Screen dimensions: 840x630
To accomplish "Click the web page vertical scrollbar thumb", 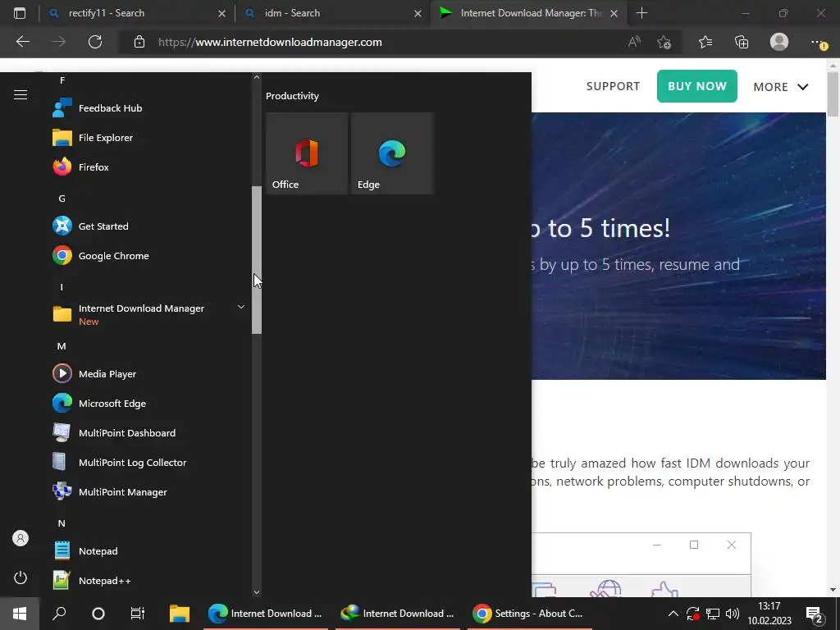I will pyautogui.click(x=833, y=94).
